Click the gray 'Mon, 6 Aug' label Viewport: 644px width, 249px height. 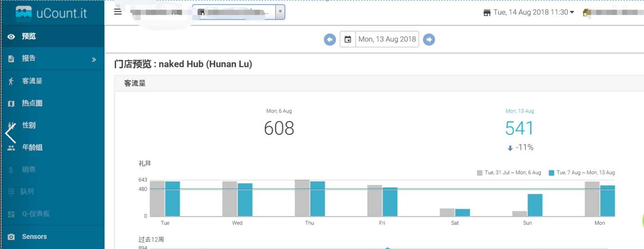279,111
